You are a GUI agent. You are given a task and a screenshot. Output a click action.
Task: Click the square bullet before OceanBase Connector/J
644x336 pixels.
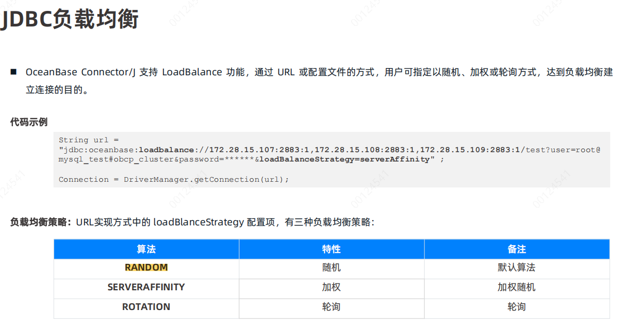pyautogui.click(x=14, y=72)
